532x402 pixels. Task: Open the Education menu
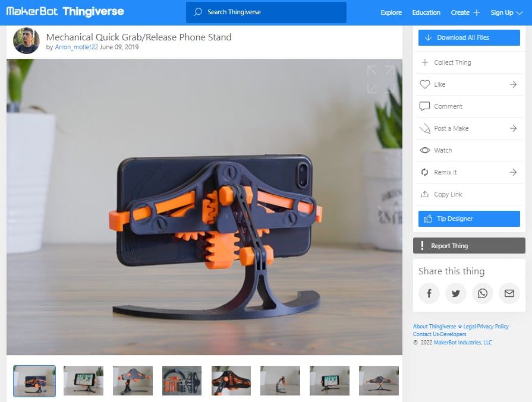click(x=426, y=12)
